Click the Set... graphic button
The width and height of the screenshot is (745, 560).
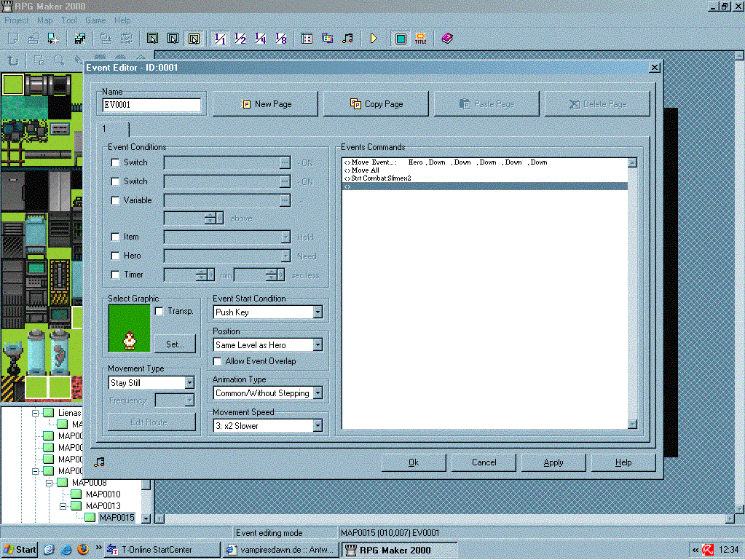coord(175,344)
